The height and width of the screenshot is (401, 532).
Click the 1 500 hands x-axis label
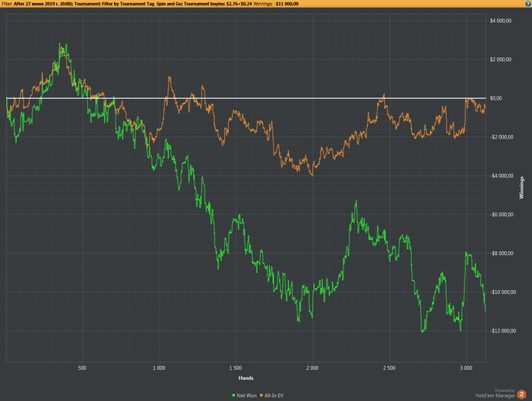pyautogui.click(x=236, y=368)
